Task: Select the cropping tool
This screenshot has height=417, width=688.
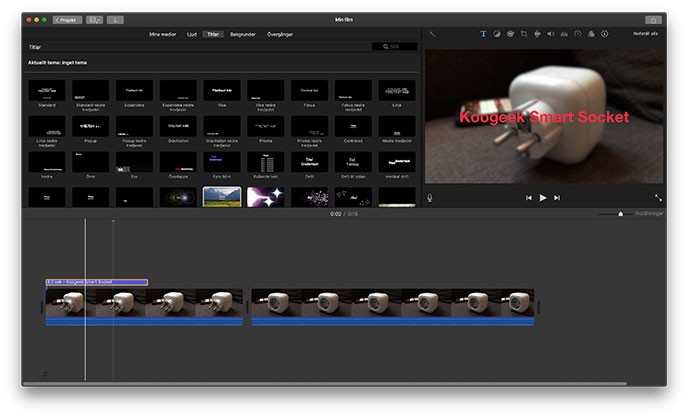Action: [524, 34]
